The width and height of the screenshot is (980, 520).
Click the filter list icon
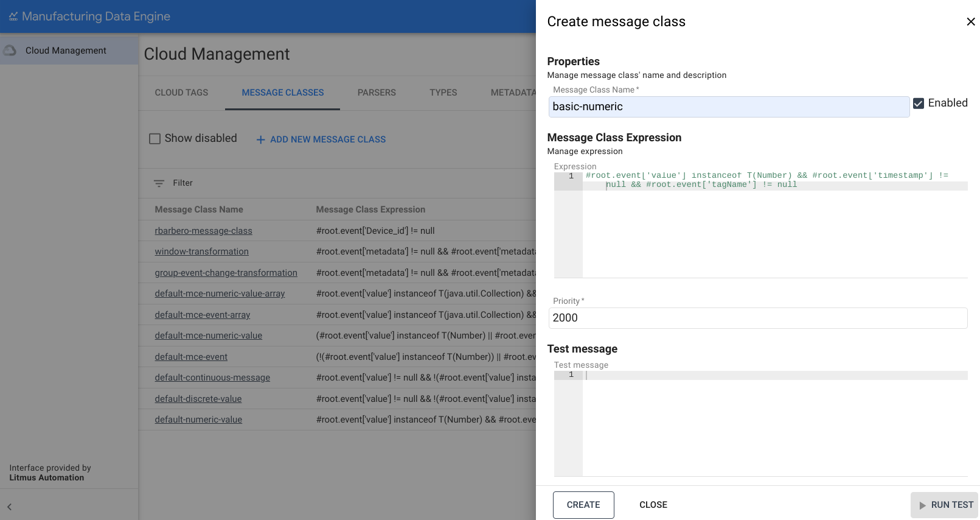pos(159,183)
